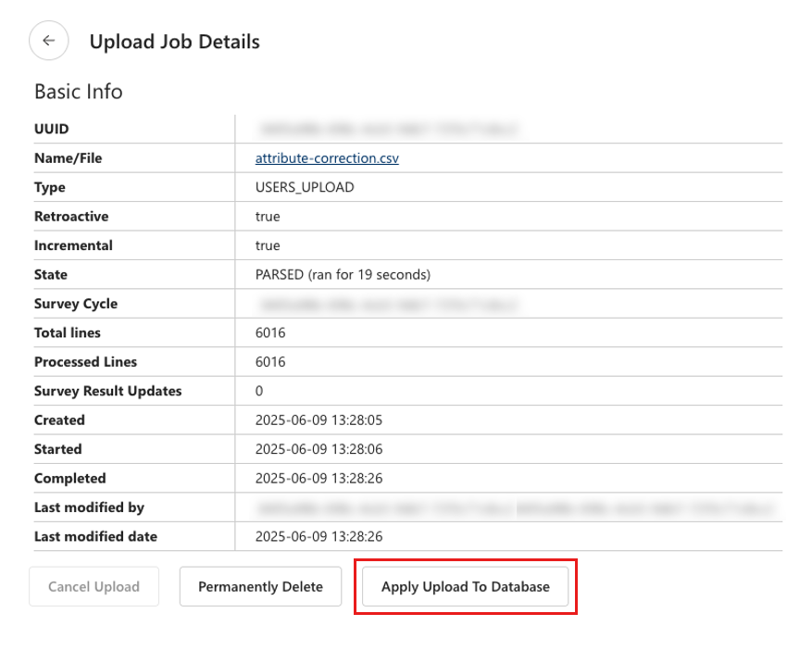Click the State row label
Image resolution: width=812 pixels, height=651 pixels.
51,274
